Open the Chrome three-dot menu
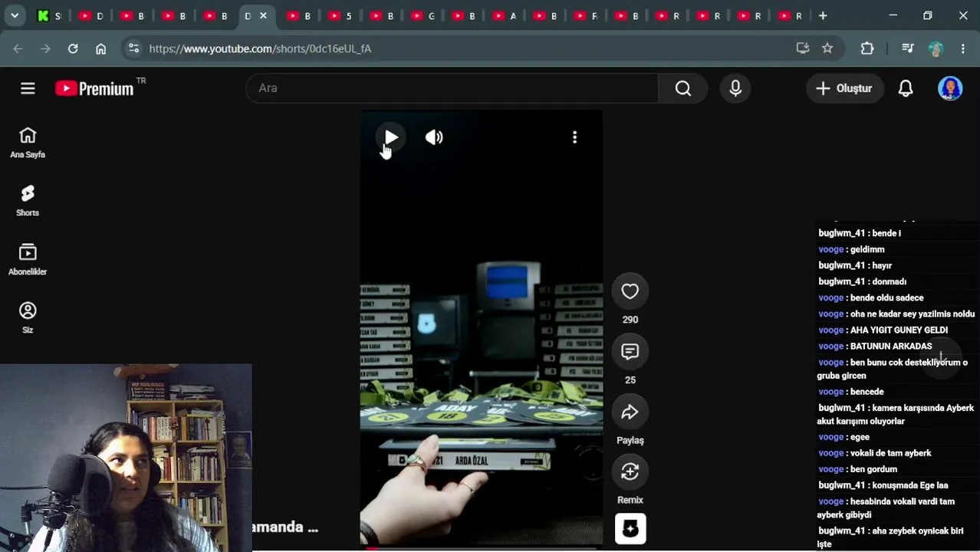The image size is (980, 552). [x=963, y=48]
